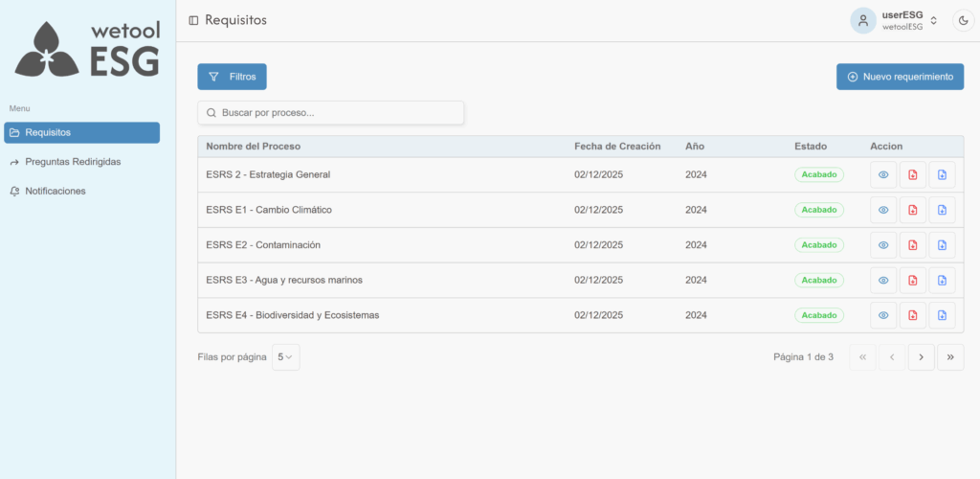Click the Buscar por proceso search field
Image resolution: width=980 pixels, height=479 pixels.
point(330,113)
